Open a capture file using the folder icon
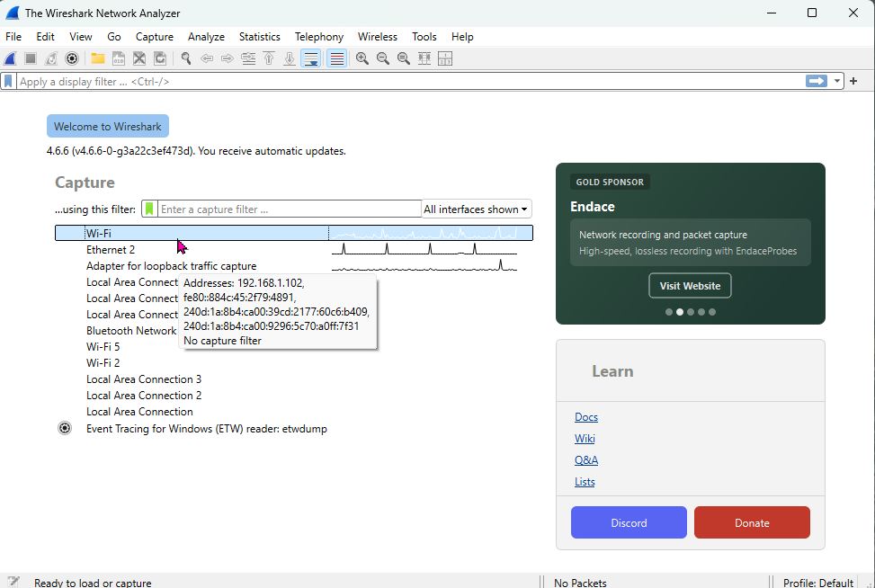875x588 pixels. click(98, 58)
